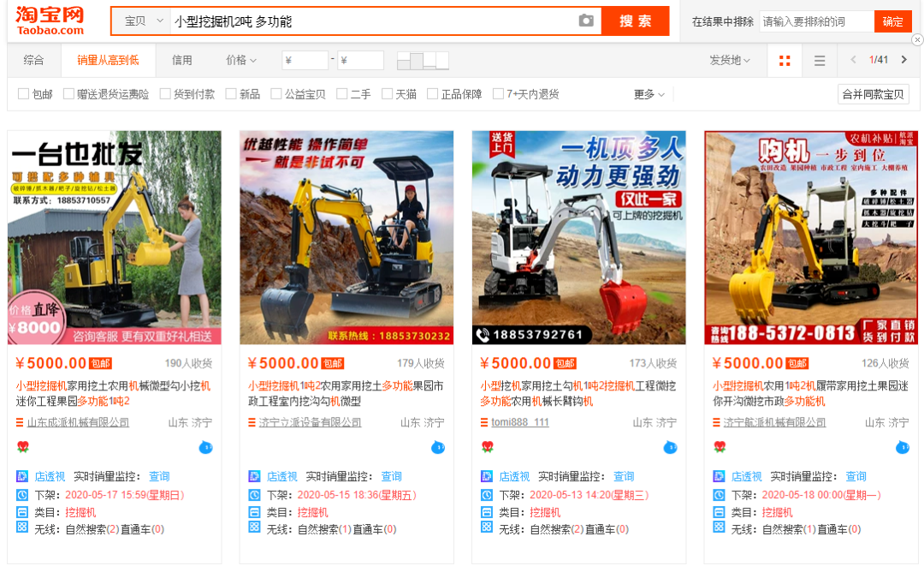The image size is (924, 566).
Task: Switch to list view layout
Action: pyautogui.click(x=820, y=60)
